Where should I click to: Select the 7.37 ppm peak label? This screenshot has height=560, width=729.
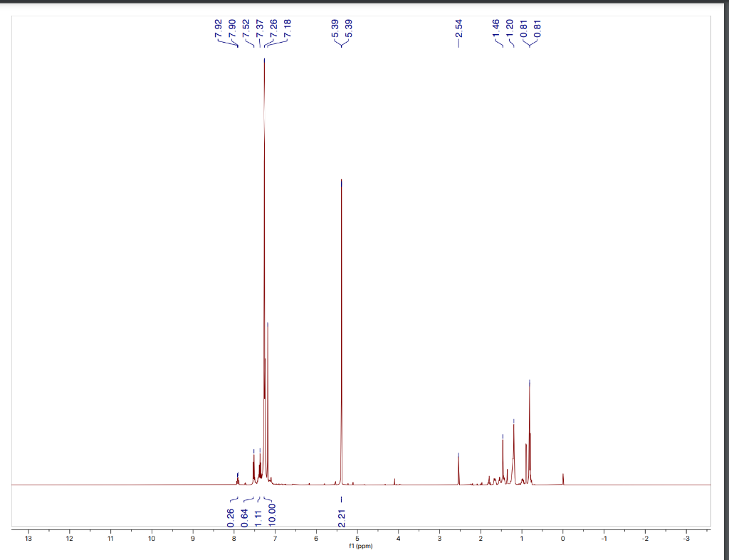(x=260, y=28)
